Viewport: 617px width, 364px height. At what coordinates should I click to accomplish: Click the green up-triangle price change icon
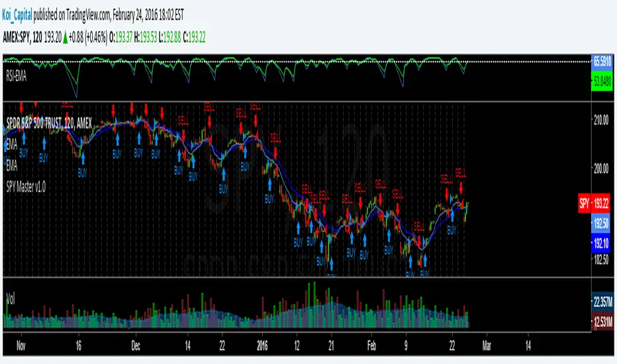point(66,38)
